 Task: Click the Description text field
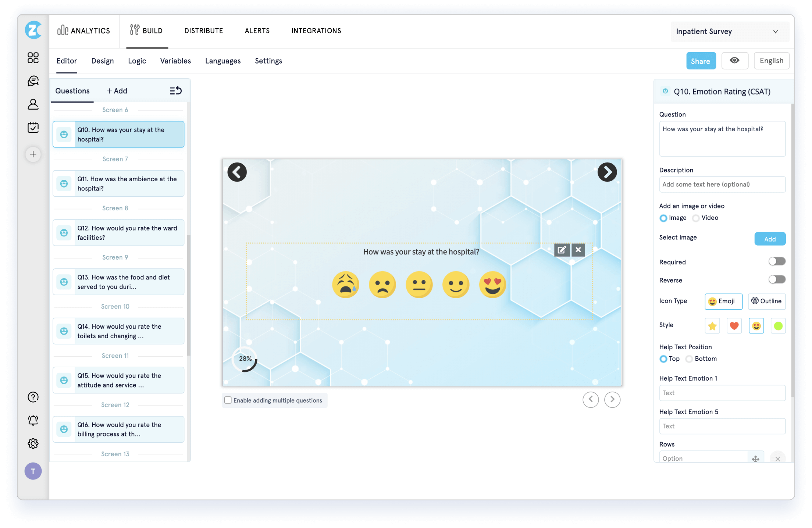pyautogui.click(x=722, y=185)
